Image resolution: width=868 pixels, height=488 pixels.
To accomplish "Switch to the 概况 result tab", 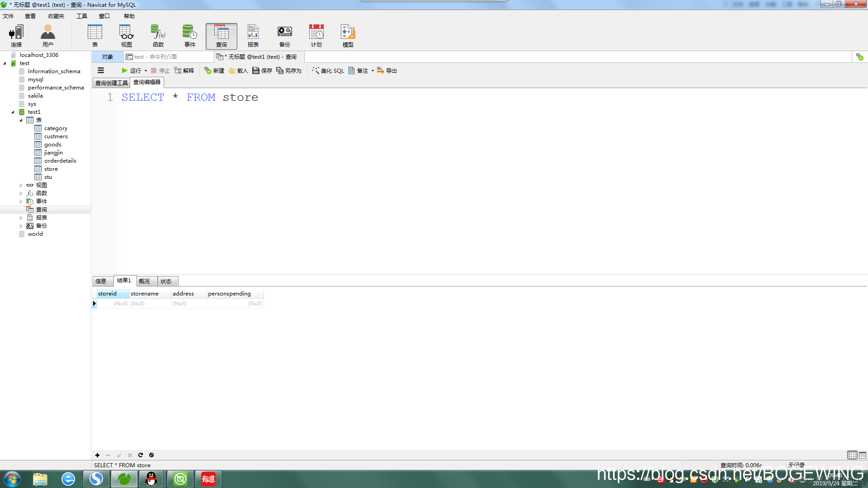I will coord(144,281).
